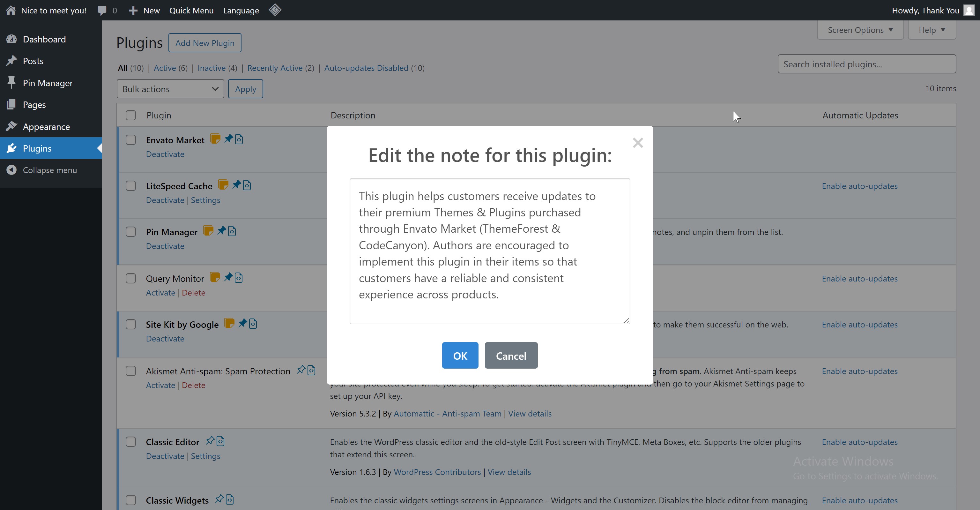Open Appearance in the sidebar menu
Image resolution: width=980 pixels, height=510 pixels.
point(46,127)
